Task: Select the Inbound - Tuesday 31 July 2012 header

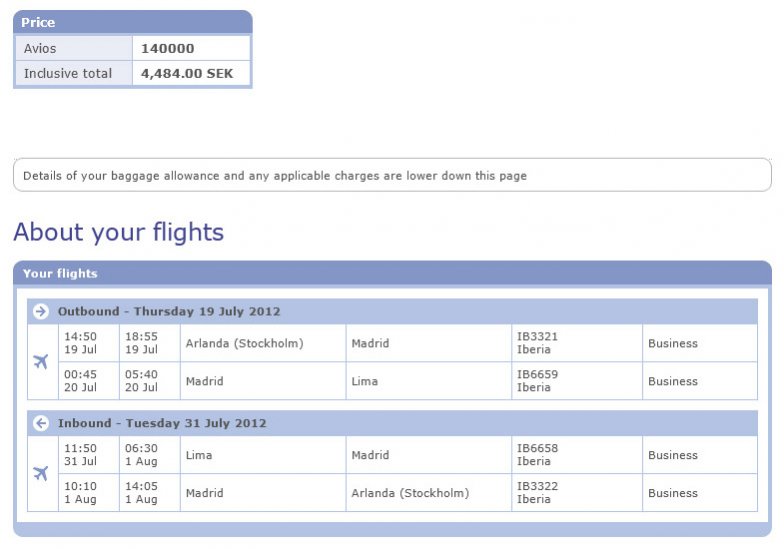Action: coord(162,424)
